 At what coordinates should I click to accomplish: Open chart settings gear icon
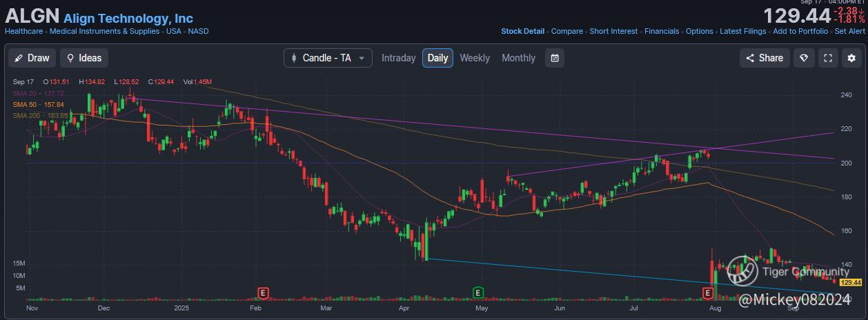pyautogui.click(x=851, y=58)
